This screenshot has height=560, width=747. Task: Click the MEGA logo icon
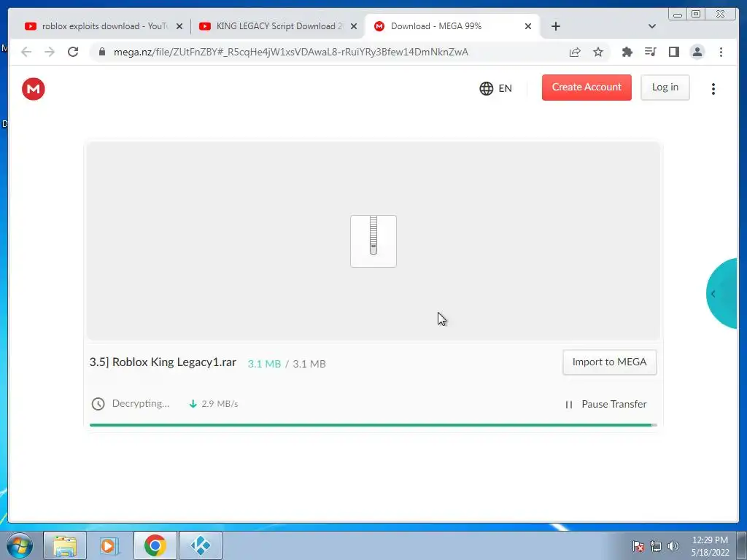[34, 89]
